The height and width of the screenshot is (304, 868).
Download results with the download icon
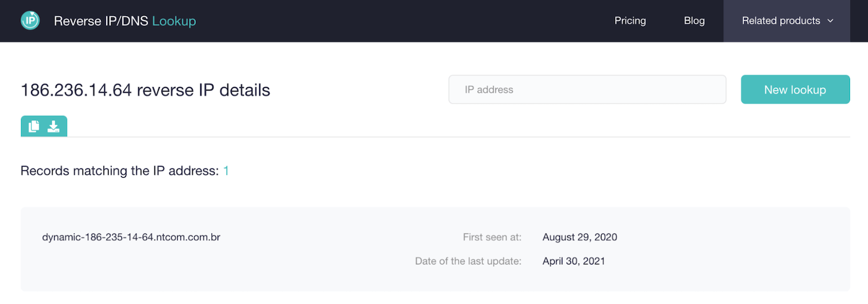[54, 126]
